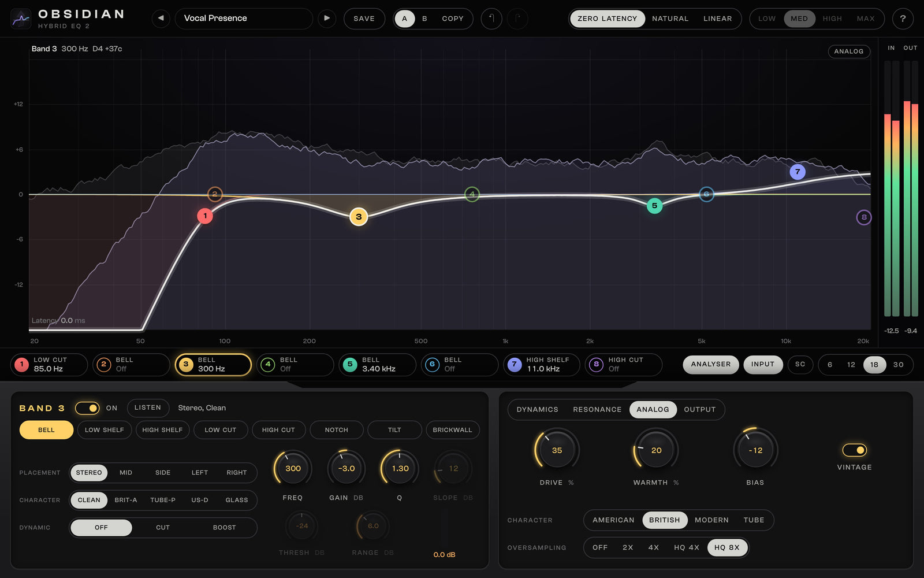Disable the Vintage toggle
Viewport: 924px width, 578px height.
coord(854,450)
